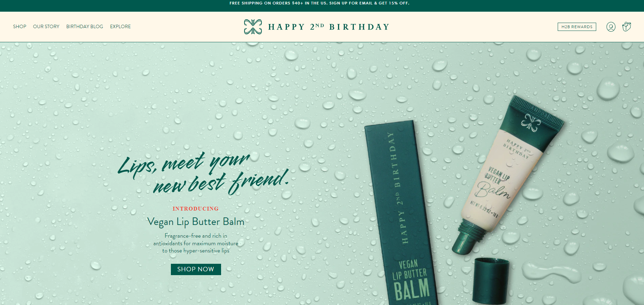Click the fragrance-free description text
Screen dimensions: 644x305
click(x=196, y=243)
